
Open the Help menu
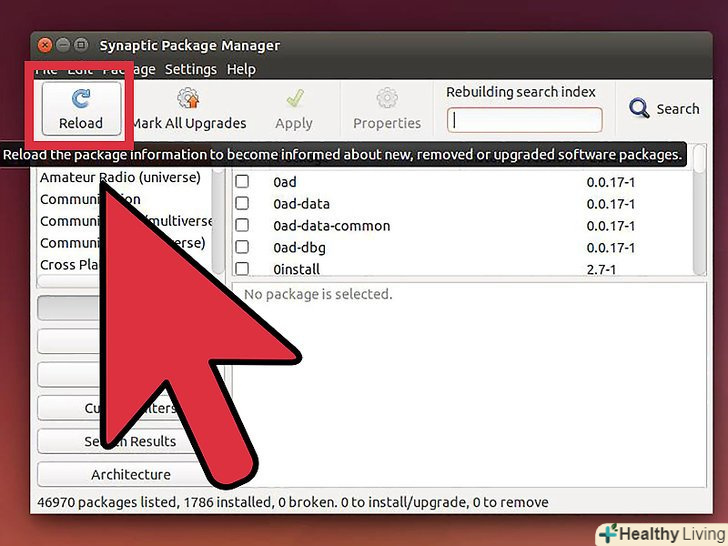tap(241, 69)
